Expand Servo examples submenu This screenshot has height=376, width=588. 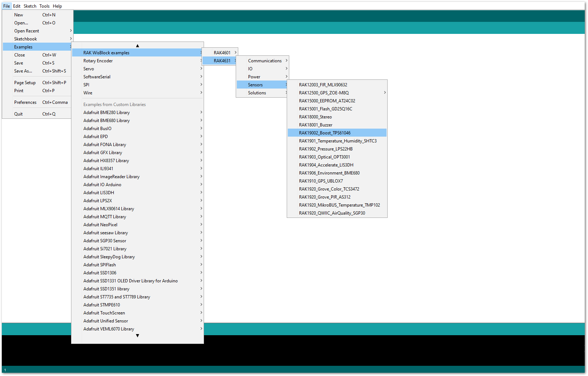click(137, 69)
